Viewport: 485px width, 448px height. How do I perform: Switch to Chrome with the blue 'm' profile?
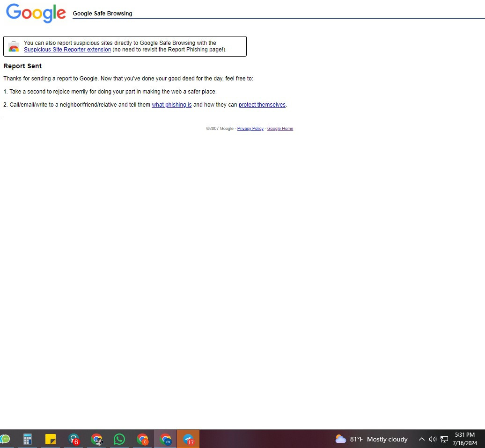(x=165, y=439)
